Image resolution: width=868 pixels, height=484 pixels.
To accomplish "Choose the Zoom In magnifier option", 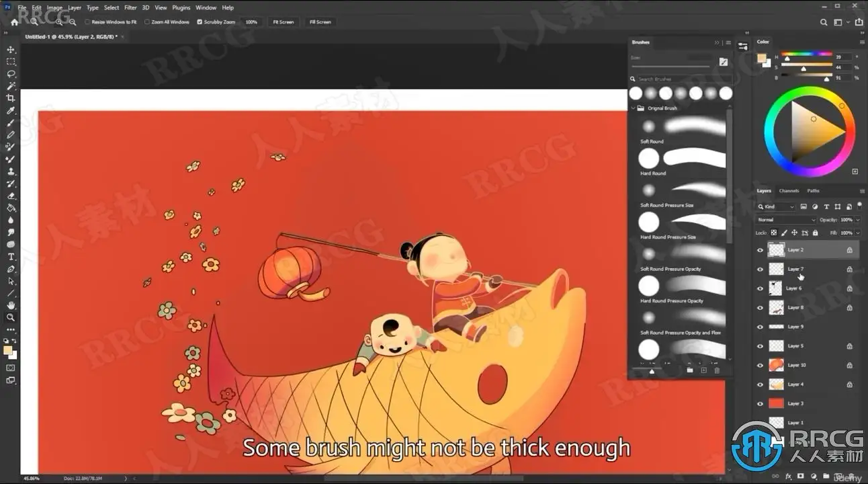I will click(60, 22).
